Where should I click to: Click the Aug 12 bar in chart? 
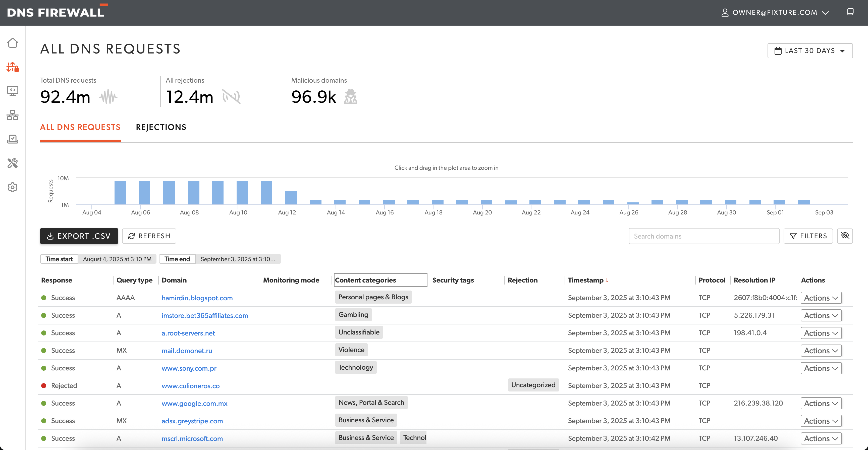point(291,198)
